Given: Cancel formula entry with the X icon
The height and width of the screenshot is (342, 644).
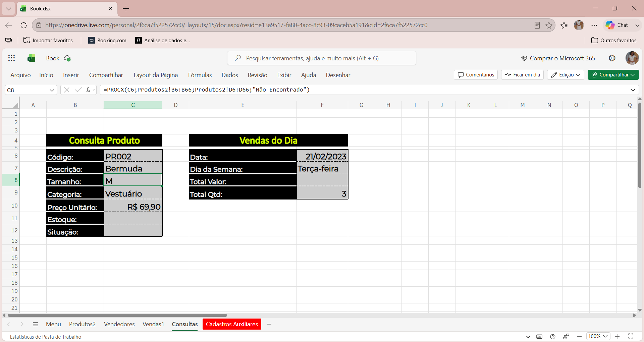Looking at the screenshot, I should (67, 90).
